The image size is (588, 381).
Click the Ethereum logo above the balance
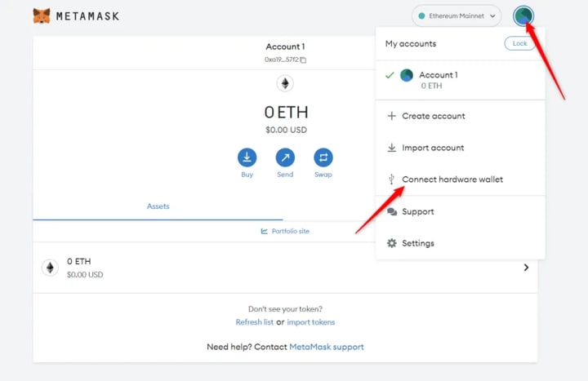tap(285, 83)
